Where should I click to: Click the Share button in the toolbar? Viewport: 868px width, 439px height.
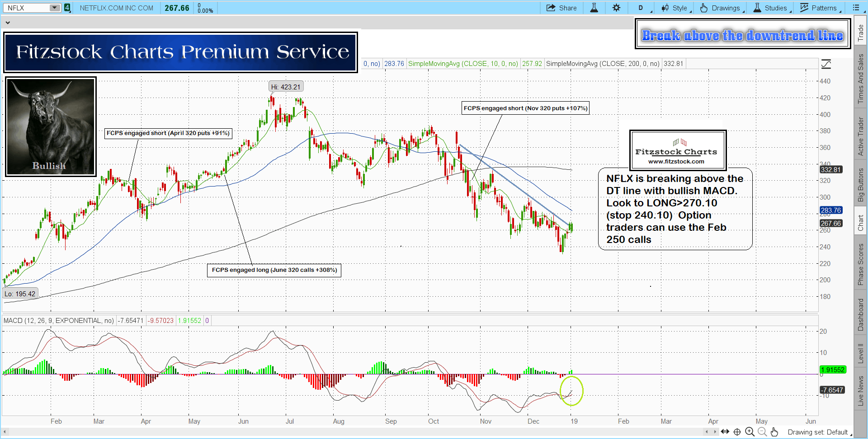click(561, 8)
